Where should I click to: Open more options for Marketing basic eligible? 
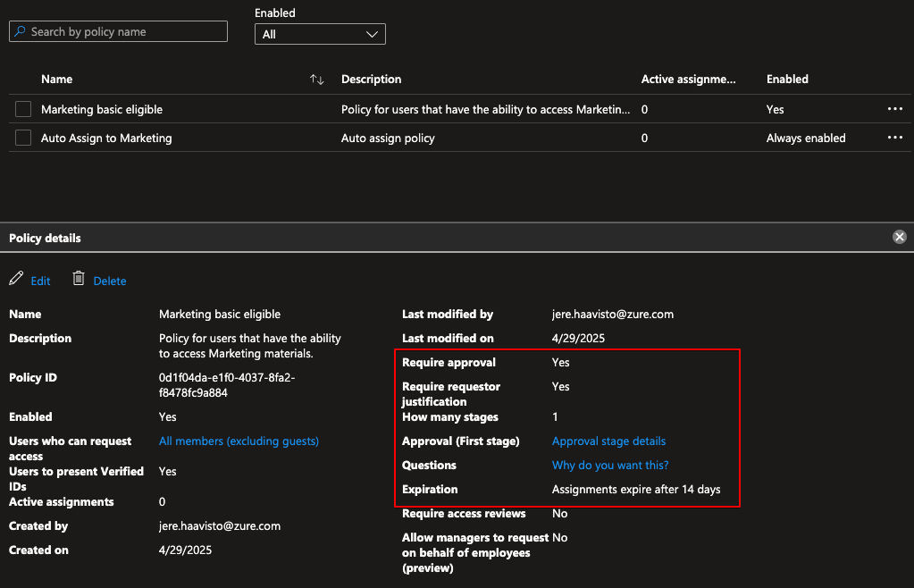click(x=894, y=109)
